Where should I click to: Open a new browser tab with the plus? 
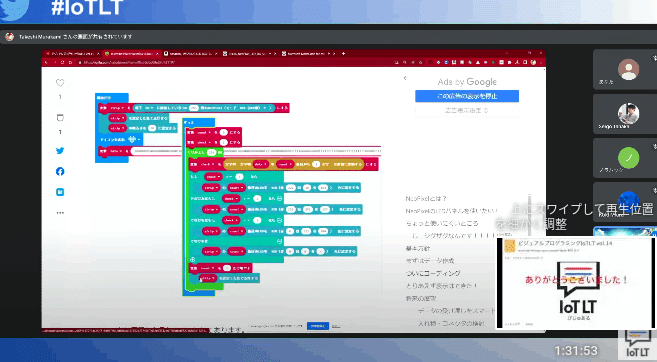coord(343,54)
